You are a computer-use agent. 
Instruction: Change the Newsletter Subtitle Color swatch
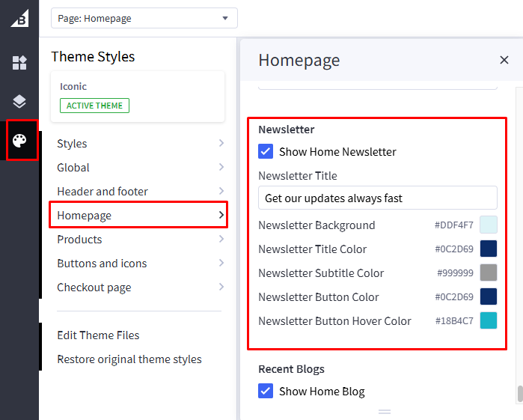pyautogui.click(x=489, y=273)
